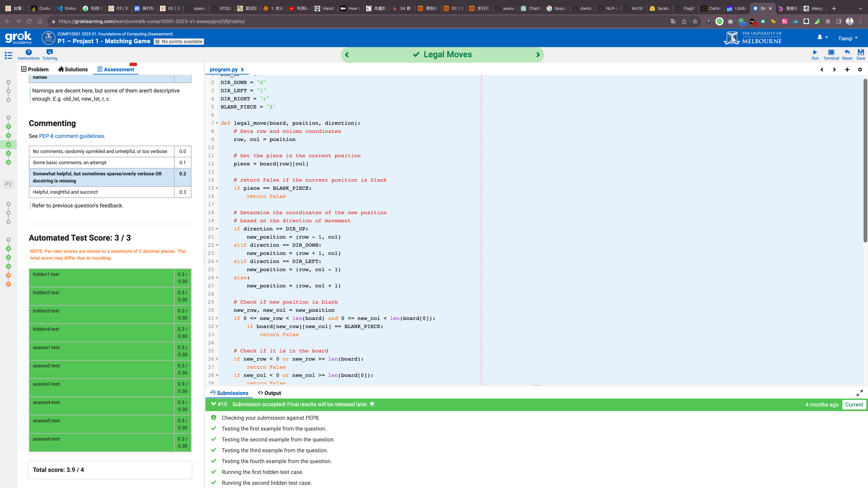This screenshot has width=868, height=488.
Task: Add a new file with the plus icon
Action: (847, 69)
